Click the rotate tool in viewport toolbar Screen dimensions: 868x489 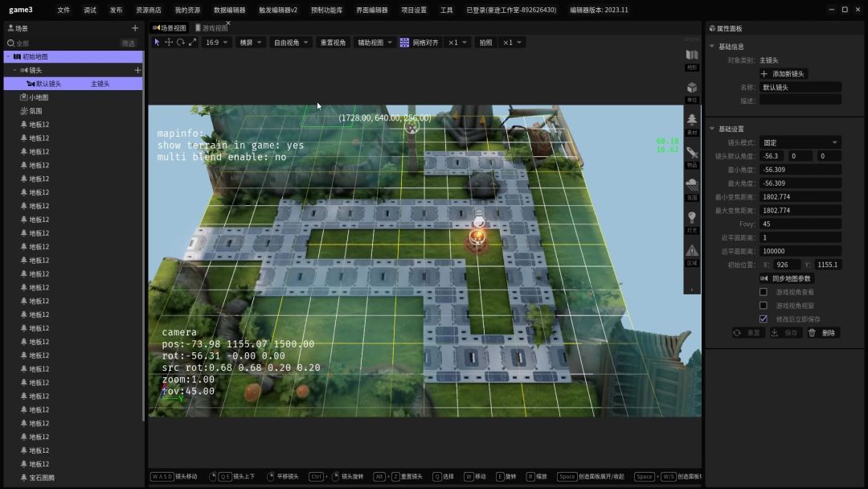(181, 43)
